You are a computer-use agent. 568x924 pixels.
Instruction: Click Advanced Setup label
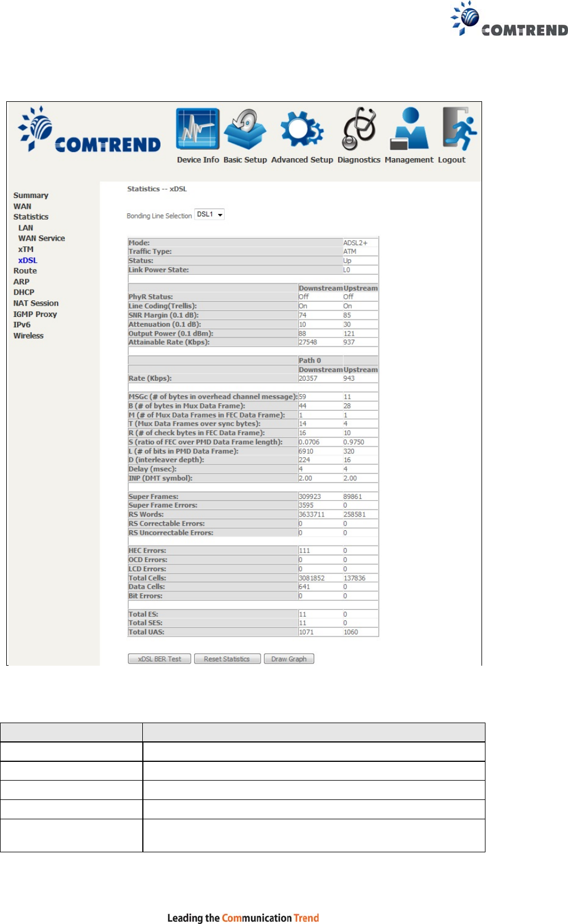click(x=302, y=160)
